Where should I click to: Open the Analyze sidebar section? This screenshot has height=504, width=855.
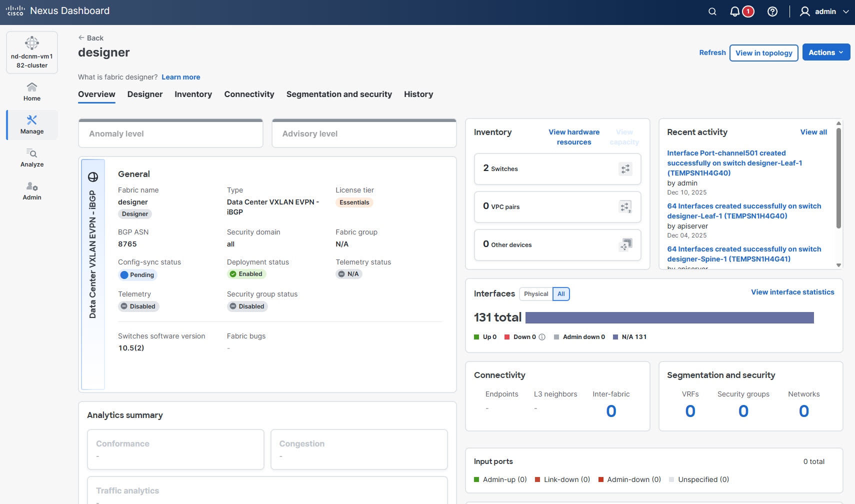pyautogui.click(x=32, y=158)
